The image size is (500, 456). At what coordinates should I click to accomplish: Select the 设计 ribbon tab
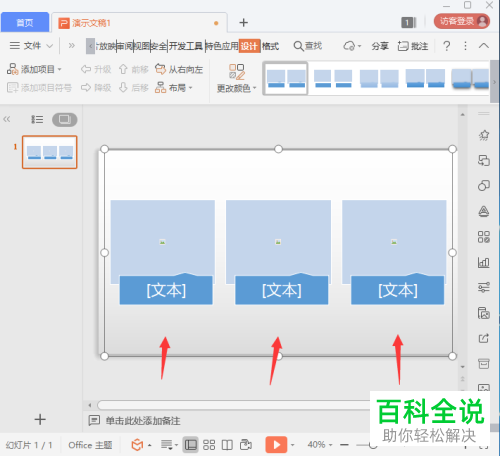(x=249, y=46)
